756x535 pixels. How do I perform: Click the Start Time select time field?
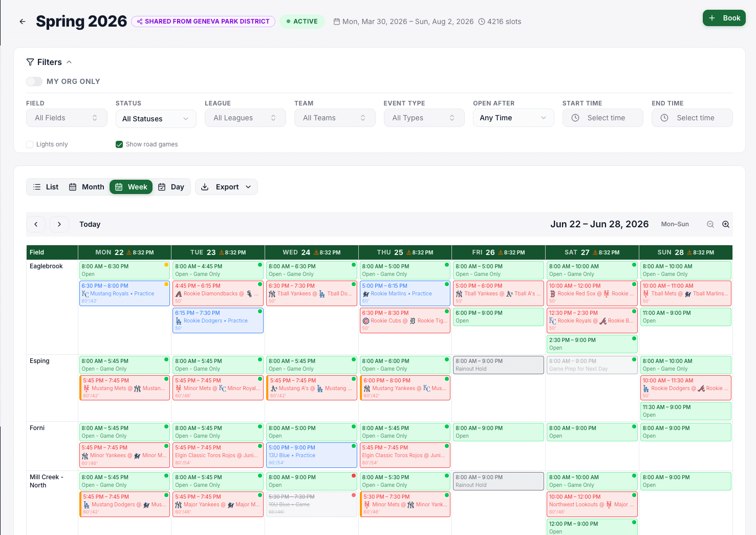[x=602, y=118]
